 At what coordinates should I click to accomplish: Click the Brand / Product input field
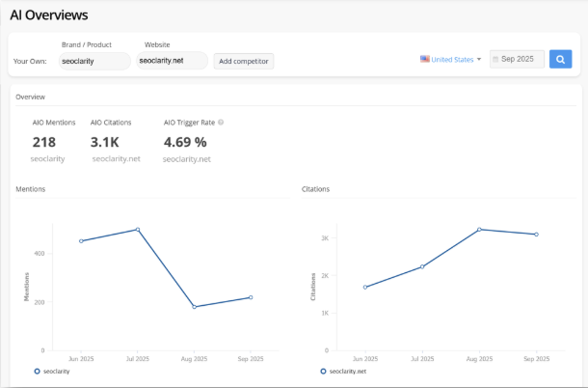pos(94,61)
